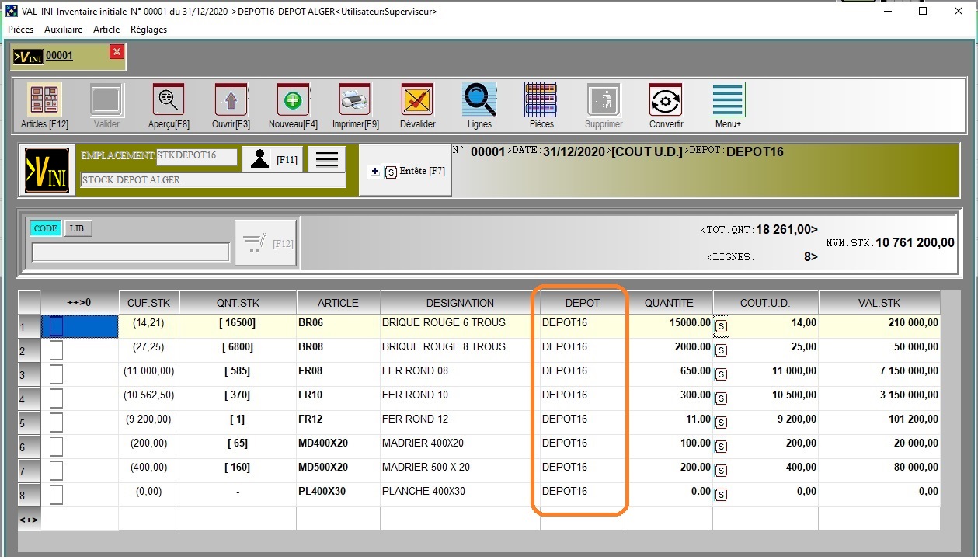
Task: Click the STKDEPOT16 emplacement field
Action: click(x=197, y=156)
